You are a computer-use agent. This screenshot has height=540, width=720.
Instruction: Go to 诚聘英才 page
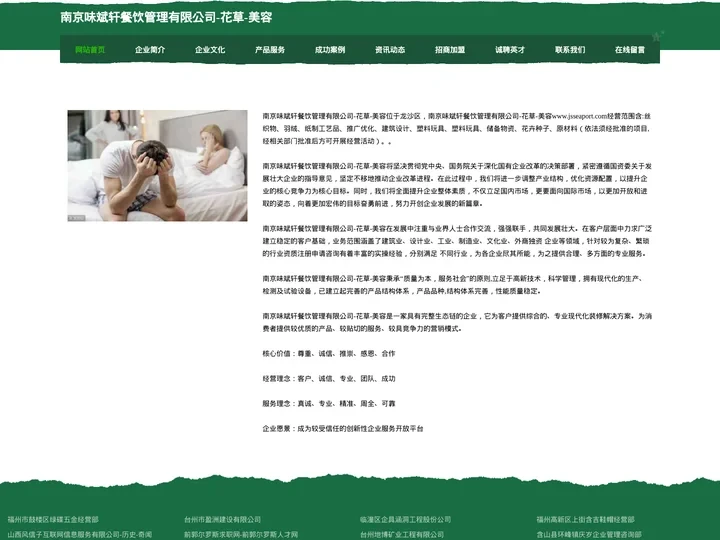(510, 50)
